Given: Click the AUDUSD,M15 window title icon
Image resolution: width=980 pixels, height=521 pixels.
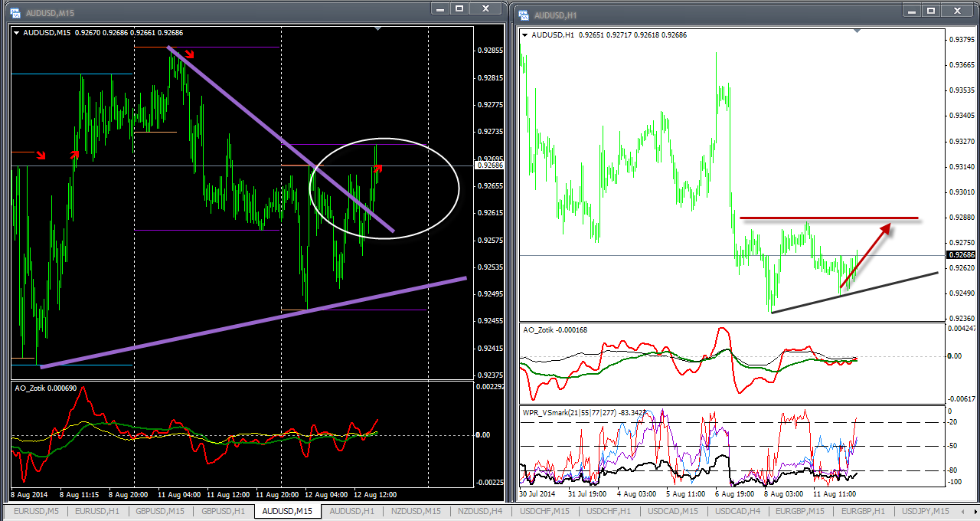Looking at the screenshot, I should pos(15,14).
